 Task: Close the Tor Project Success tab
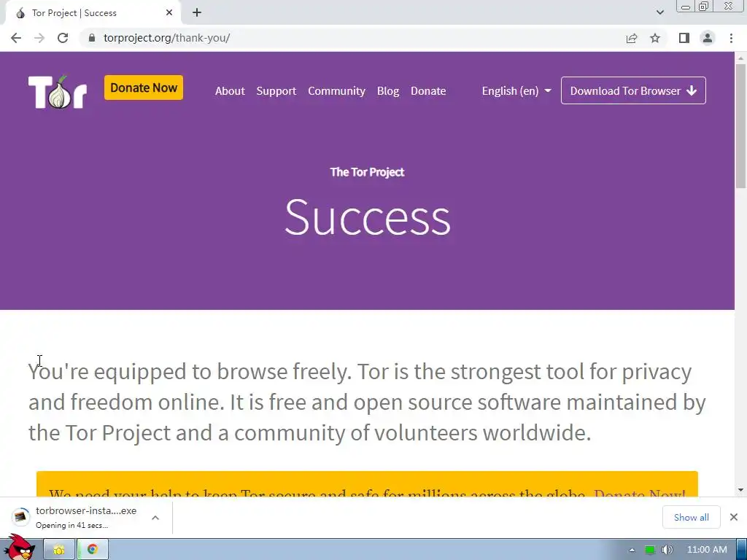(169, 13)
